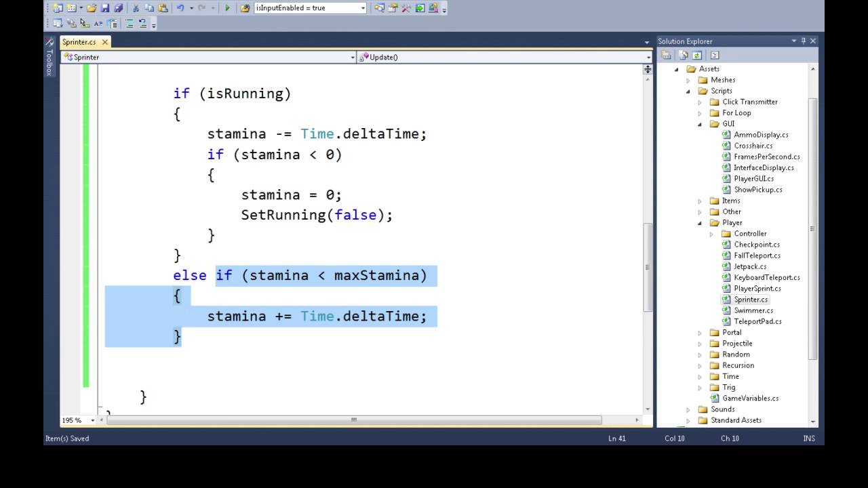Click the Uncomment Selected Lines icon
This screenshot has width=868, height=488.
[x=143, y=23]
